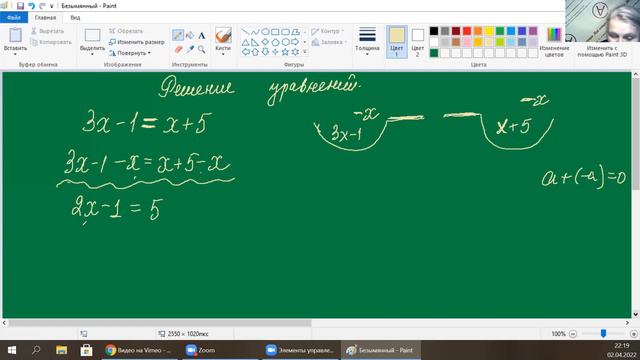Click the Копировать copy button
Viewport: 640px width, 360px height.
pos(51,42)
